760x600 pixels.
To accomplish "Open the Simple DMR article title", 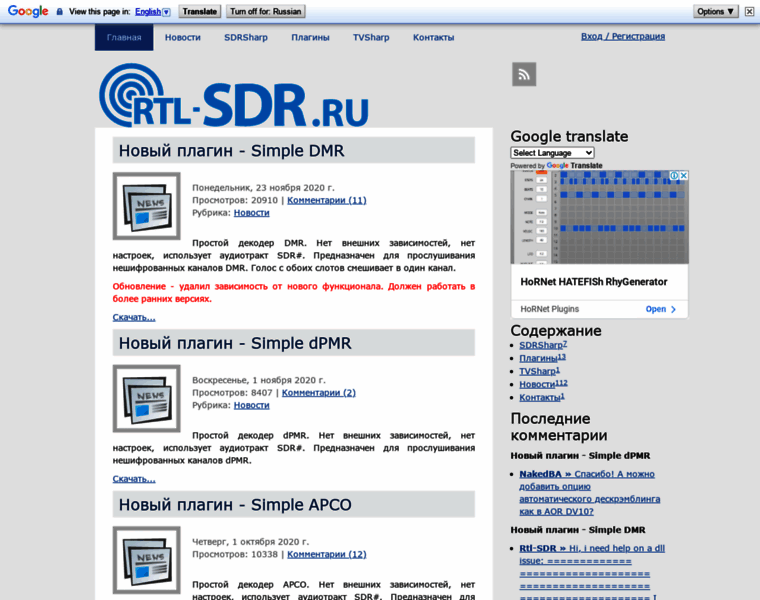I will click(x=232, y=151).
